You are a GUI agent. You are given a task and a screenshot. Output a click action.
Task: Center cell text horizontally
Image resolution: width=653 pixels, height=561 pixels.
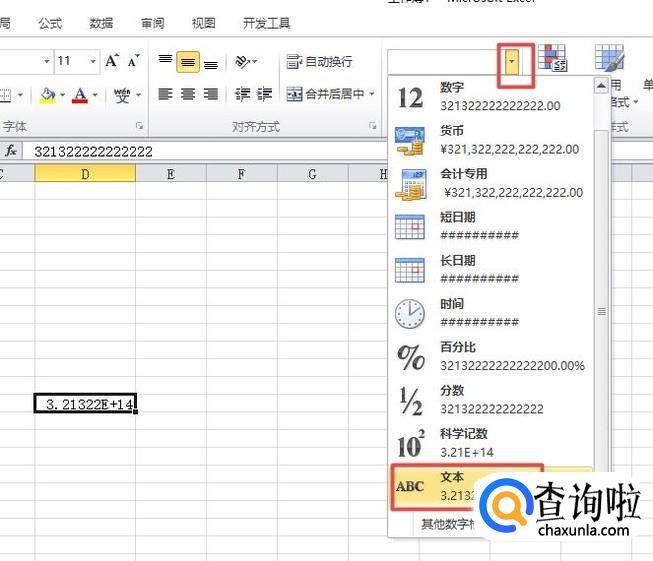click(188, 94)
